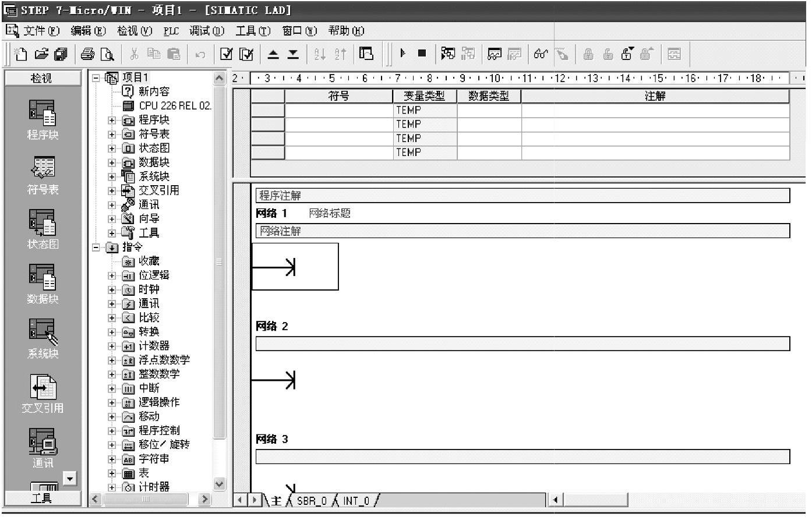Click the tree vertical scrollbar up arrow
The image size is (812, 520).
[220, 78]
